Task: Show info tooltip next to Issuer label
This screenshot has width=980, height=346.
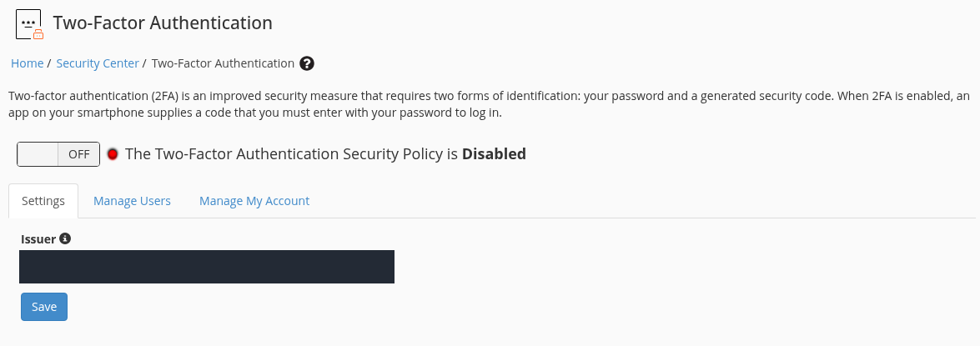Action: [65, 238]
